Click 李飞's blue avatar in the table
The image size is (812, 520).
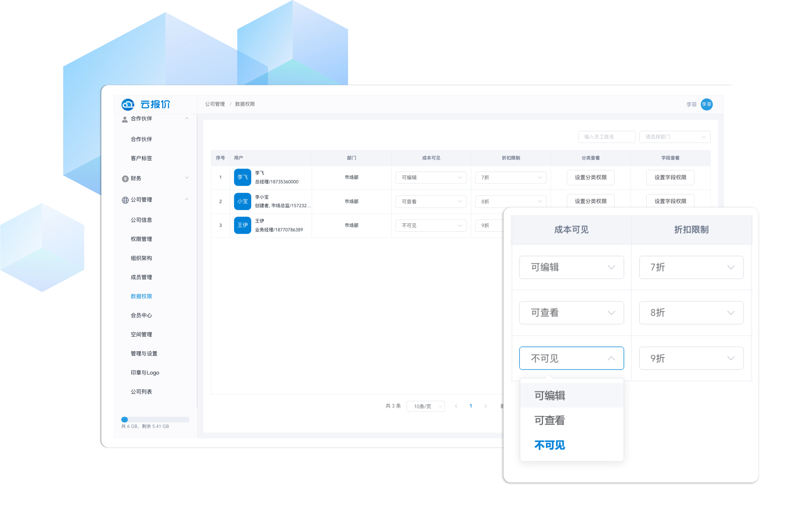tap(242, 177)
